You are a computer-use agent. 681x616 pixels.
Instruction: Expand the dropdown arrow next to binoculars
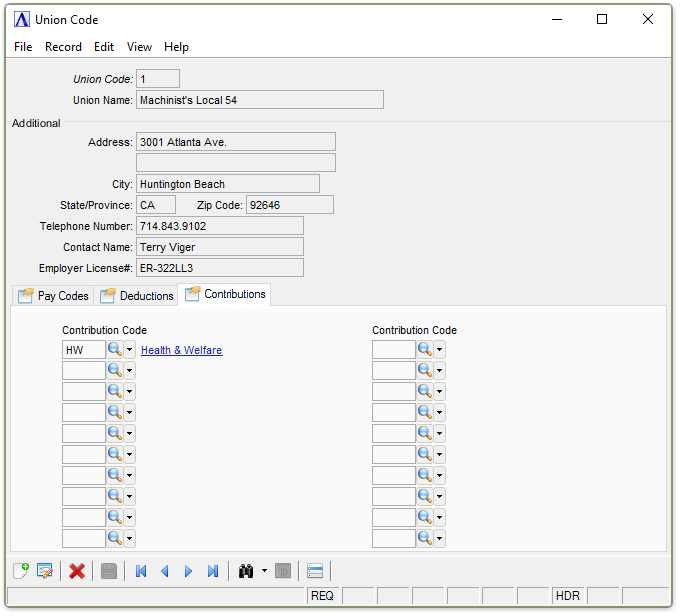(x=264, y=571)
